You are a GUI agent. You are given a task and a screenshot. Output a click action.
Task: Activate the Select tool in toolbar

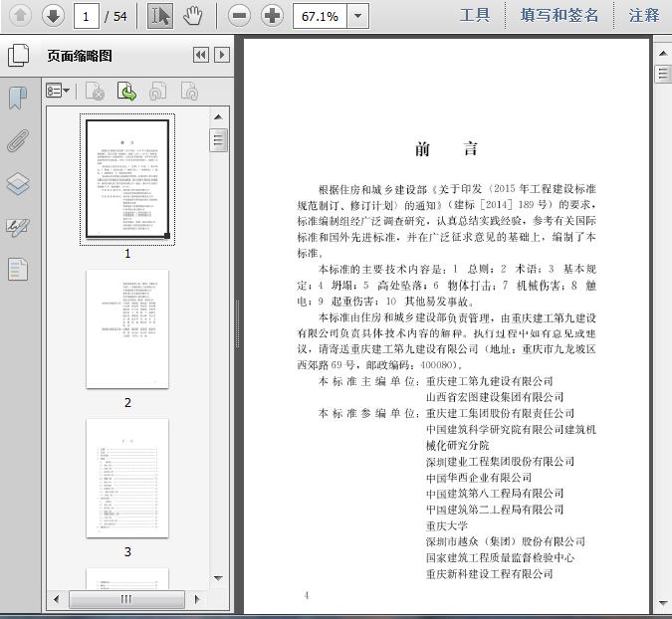coord(159,15)
